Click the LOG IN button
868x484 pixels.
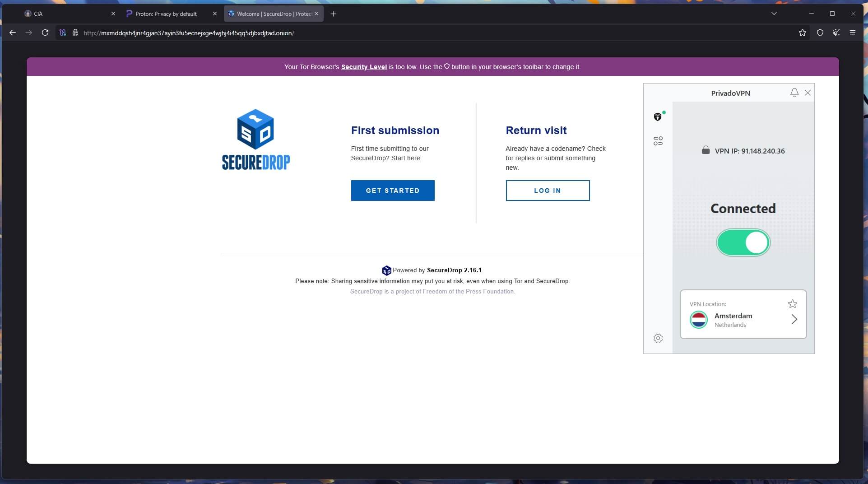548,191
